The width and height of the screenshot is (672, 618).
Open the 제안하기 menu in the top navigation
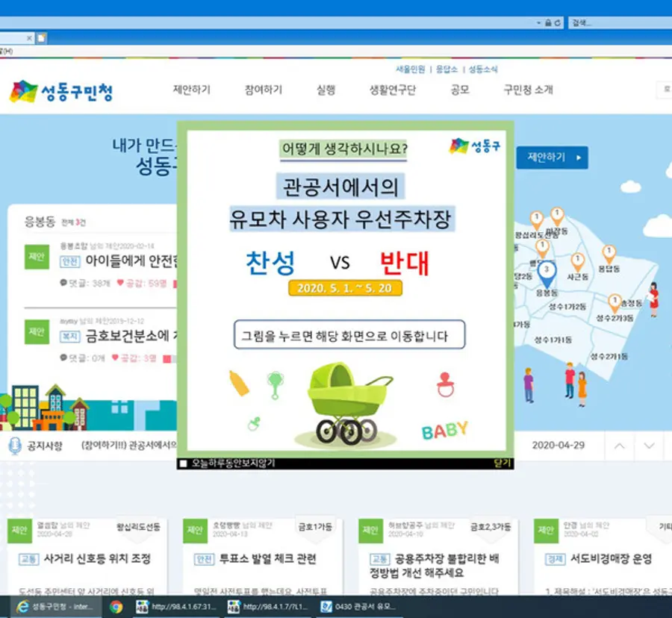[x=192, y=90]
